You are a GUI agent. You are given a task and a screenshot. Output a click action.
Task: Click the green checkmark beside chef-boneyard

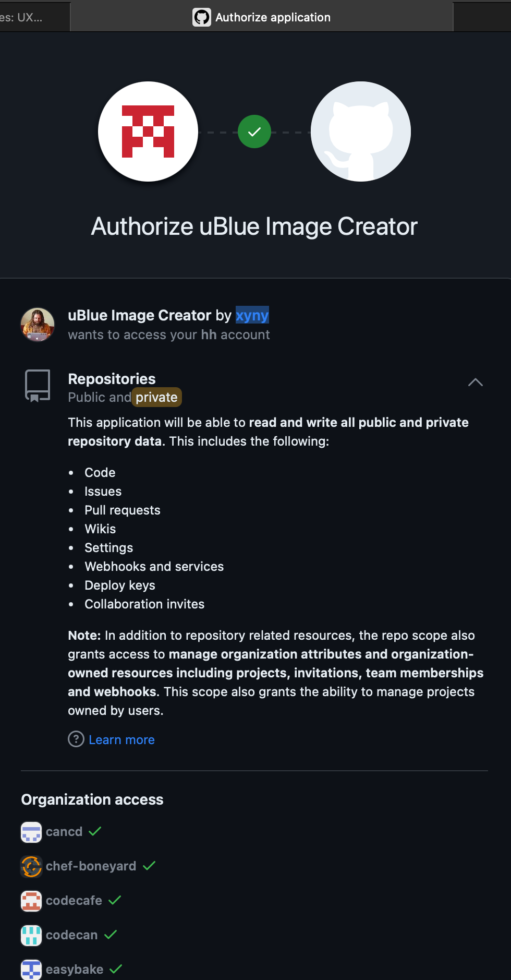[x=149, y=865]
